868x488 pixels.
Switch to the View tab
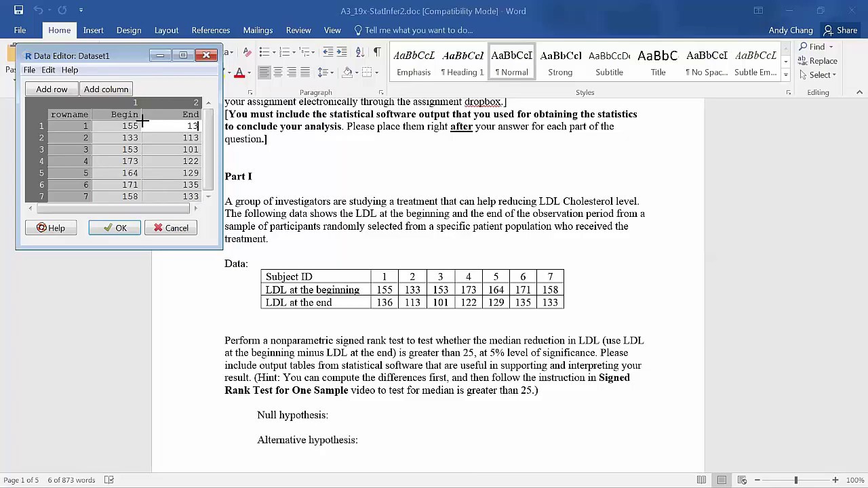pyautogui.click(x=332, y=30)
